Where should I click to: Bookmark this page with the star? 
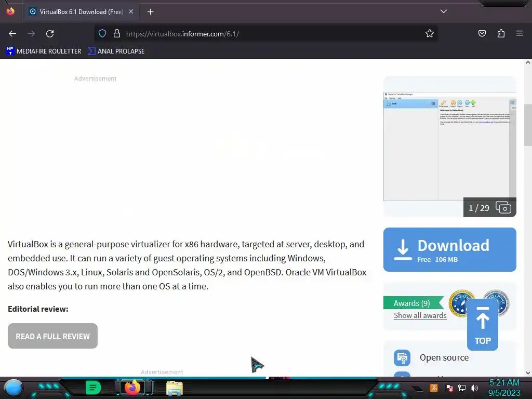430,34
